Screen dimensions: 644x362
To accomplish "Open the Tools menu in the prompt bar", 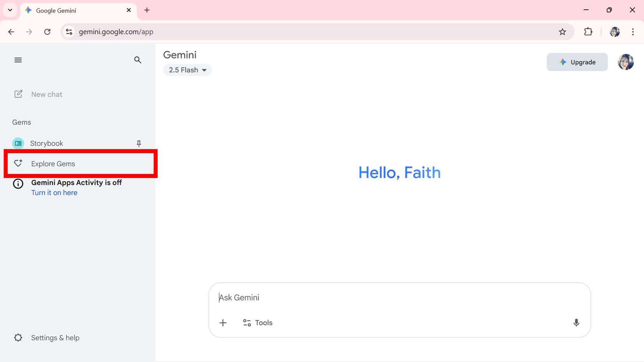I will point(257,323).
